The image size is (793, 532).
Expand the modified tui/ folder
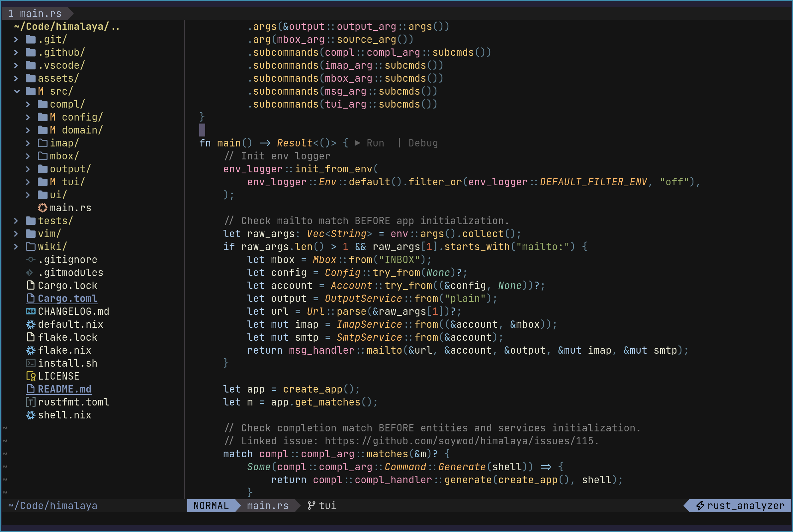pyautogui.click(x=28, y=182)
